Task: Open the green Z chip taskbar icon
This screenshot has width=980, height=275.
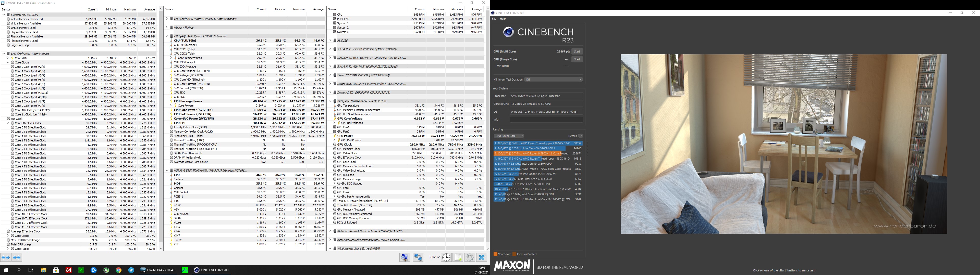Action: 81,270
